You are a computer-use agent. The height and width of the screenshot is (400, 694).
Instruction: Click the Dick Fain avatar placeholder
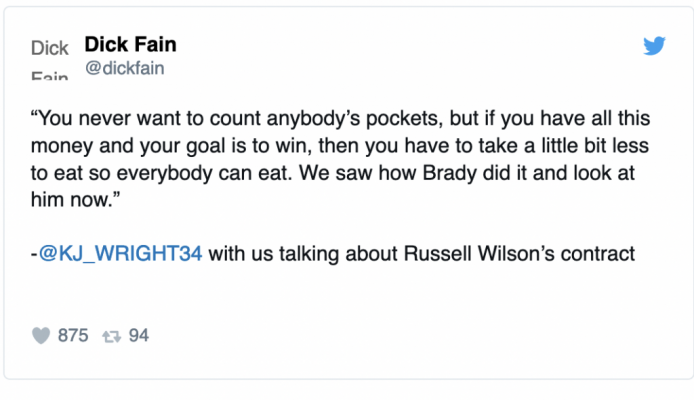50,59
